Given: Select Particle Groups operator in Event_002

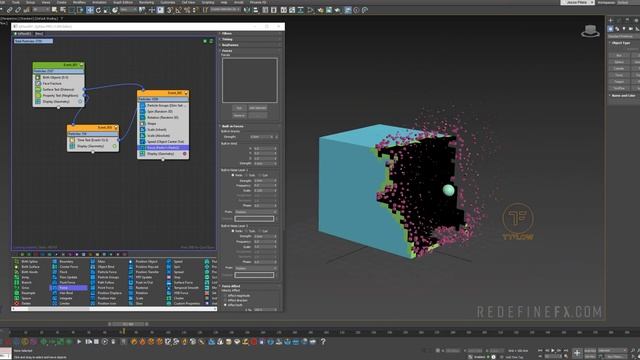Looking at the screenshot, I should coord(163,105).
